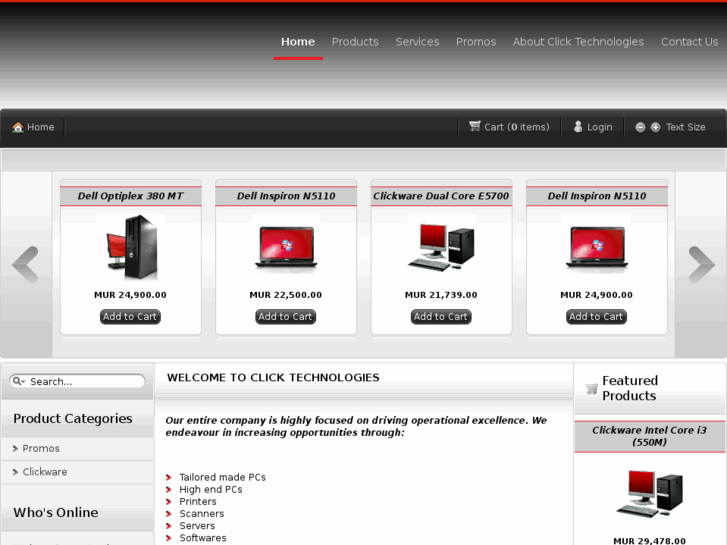Viewport: 727px width, 545px height.
Task: Click the Servers list item
Action: (197, 526)
